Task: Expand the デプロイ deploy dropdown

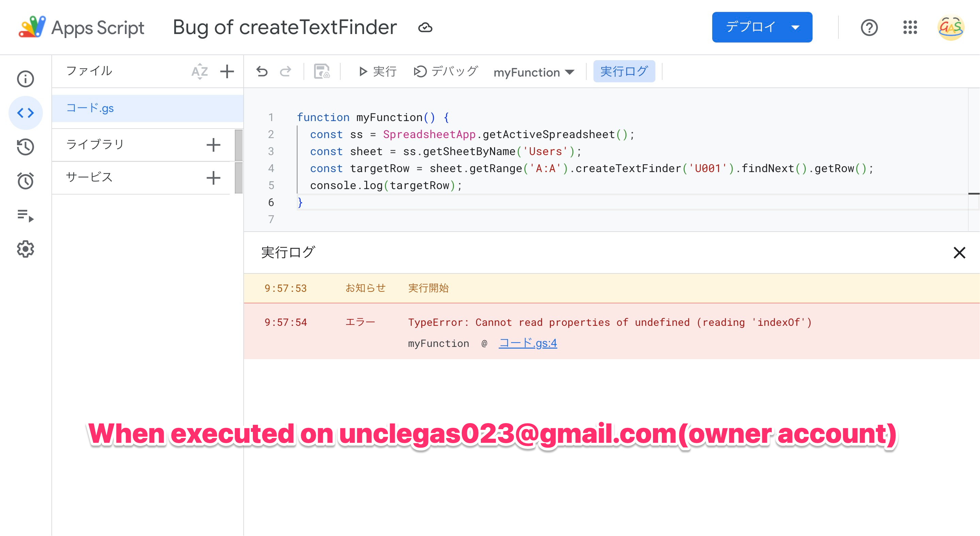Action: [x=795, y=27]
